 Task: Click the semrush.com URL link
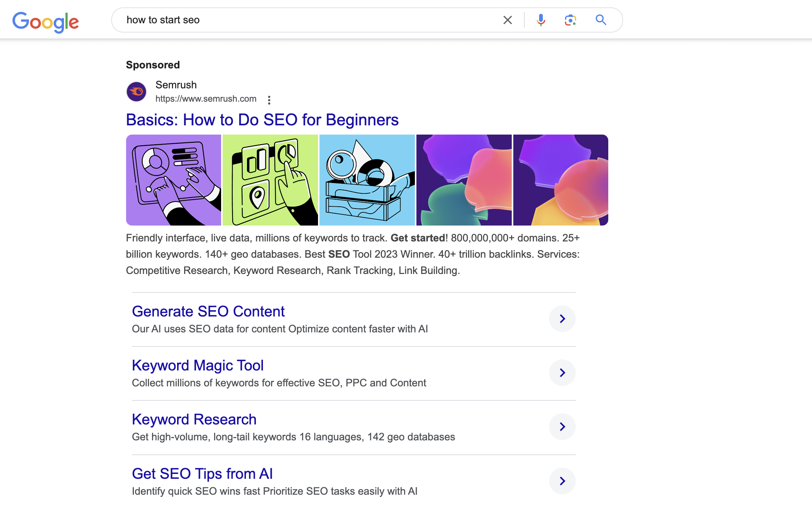206,99
